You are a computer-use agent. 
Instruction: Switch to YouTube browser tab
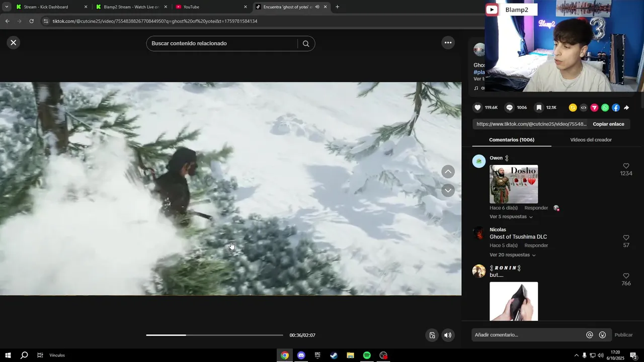pos(211,7)
